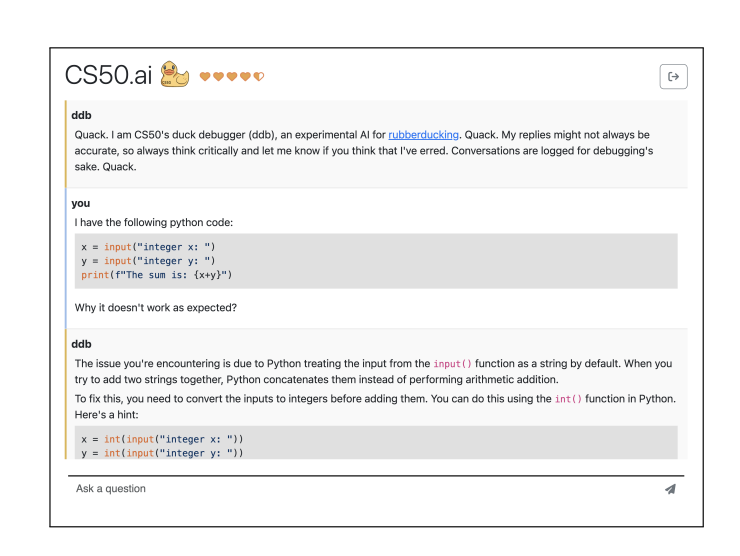Screen dimensions: 740x556
Task: Click the 'you' message sender label
Action: (x=80, y=203)
